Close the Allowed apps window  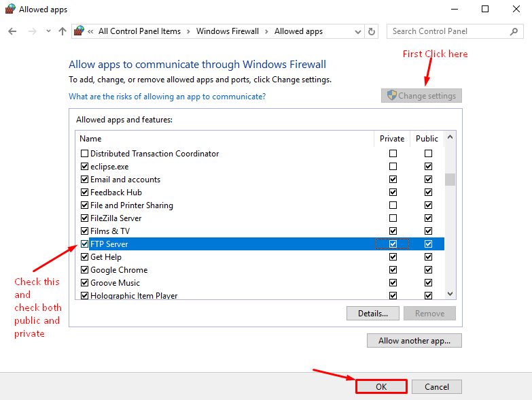coord(516,9)
